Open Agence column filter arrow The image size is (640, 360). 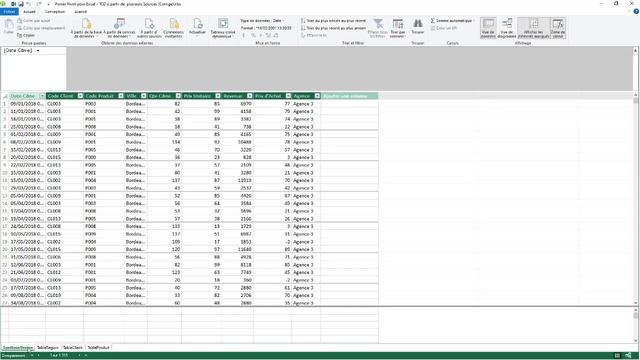(317, 96)
